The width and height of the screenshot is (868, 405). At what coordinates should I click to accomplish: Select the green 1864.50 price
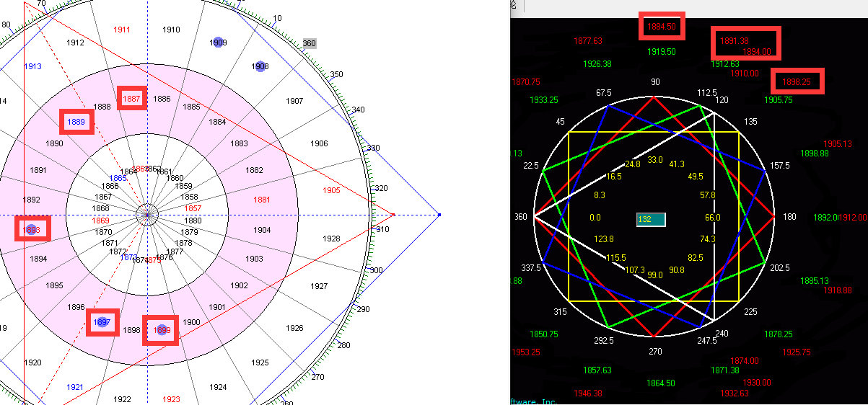point(662,383)
